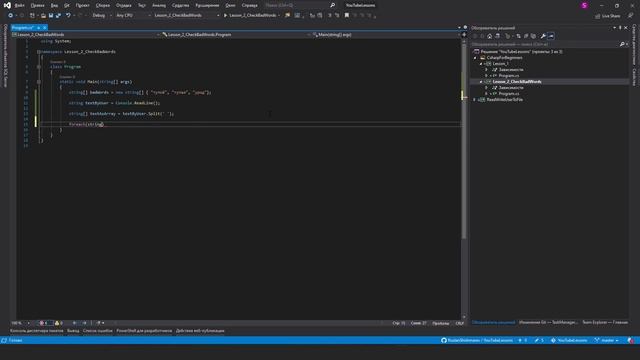Viewport: 640px width, 360px height.
Task: Open Обозреватель объектов SQL Server side tab
Action: coord(5,56)
